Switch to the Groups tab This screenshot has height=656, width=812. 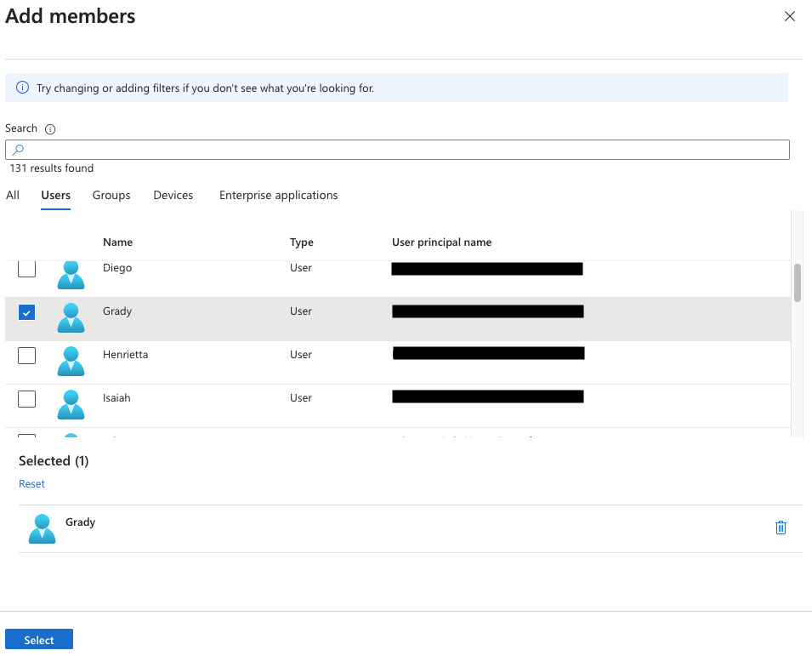click(x=111, y=195)
